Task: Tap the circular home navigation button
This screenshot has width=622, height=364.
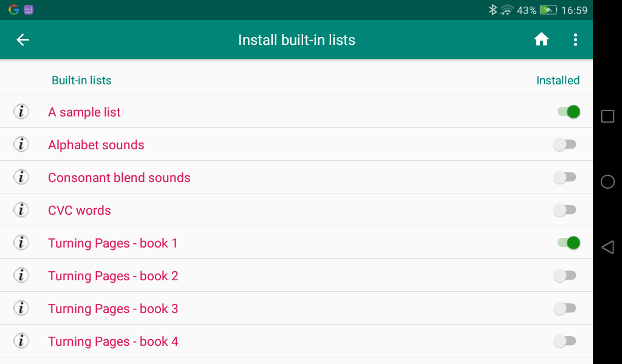Action: coord(607,181)
